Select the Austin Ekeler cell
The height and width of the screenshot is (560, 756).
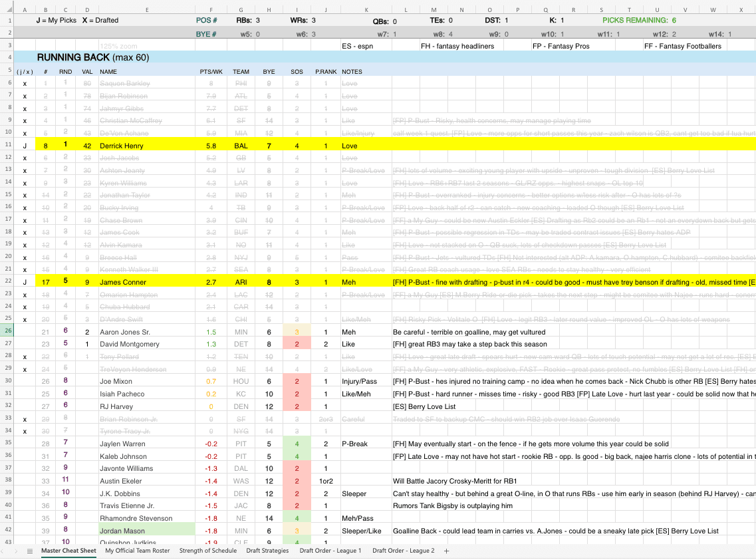(x=146, y=481)
